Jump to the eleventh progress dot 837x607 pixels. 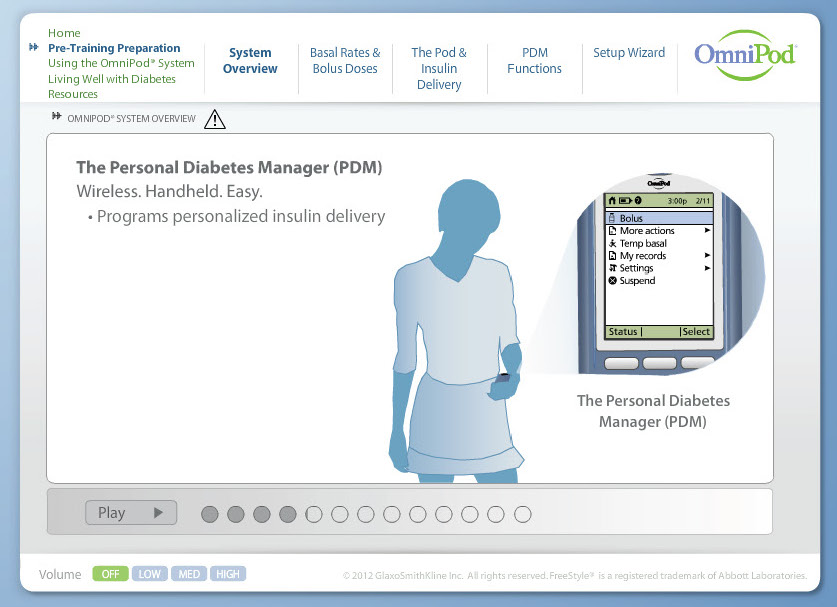(x=470, y=515)
